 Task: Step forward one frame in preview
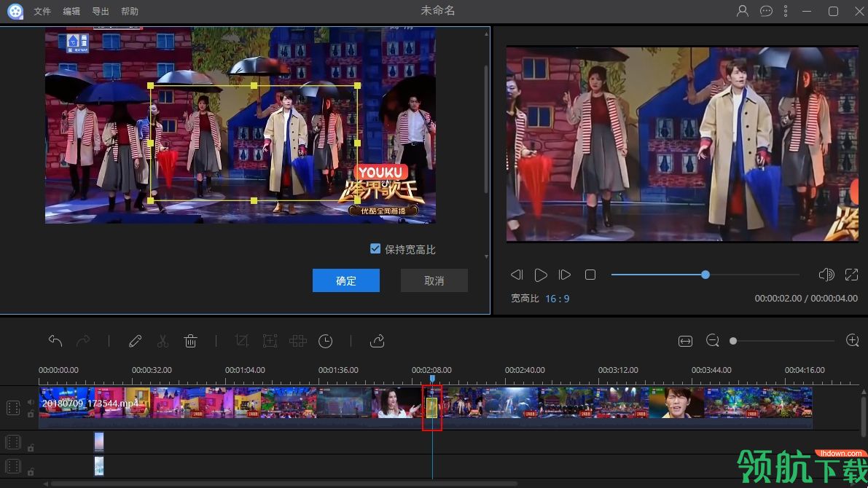click(565, 275)
